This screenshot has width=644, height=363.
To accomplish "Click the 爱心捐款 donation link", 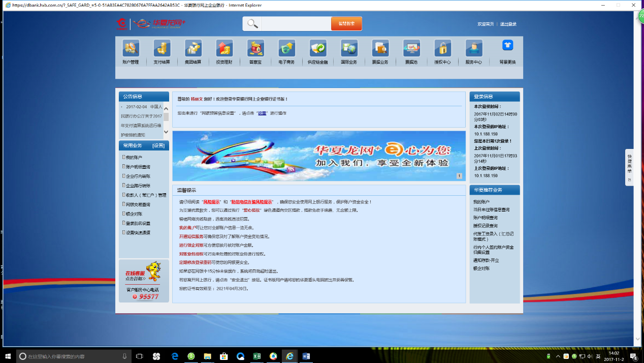I will click(x=252, y=210).
